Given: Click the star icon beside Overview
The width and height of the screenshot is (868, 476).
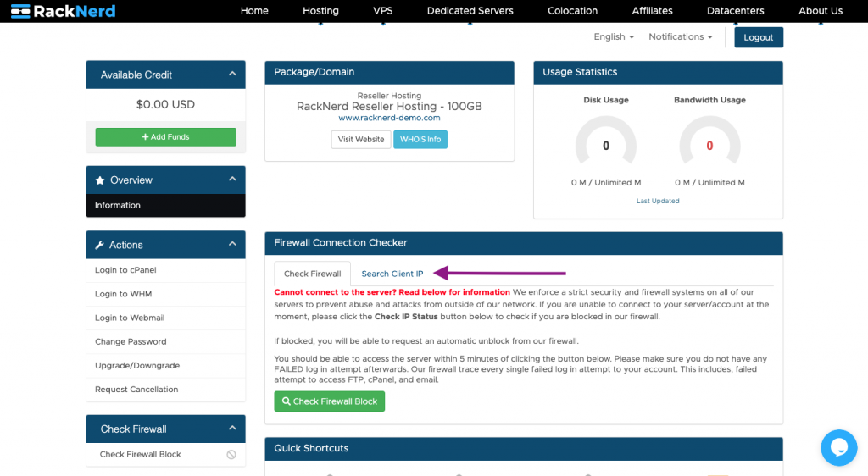Looking at the screenshot, I should tap(100, 180).
